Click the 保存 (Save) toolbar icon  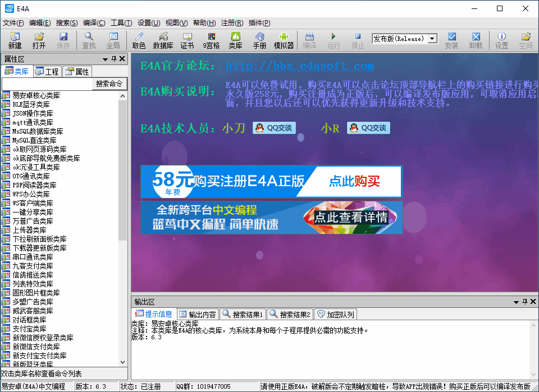pos(63,40)
